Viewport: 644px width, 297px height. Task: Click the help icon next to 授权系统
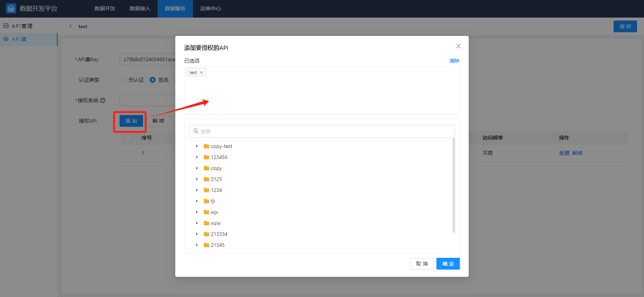click(x=103, y=100)
